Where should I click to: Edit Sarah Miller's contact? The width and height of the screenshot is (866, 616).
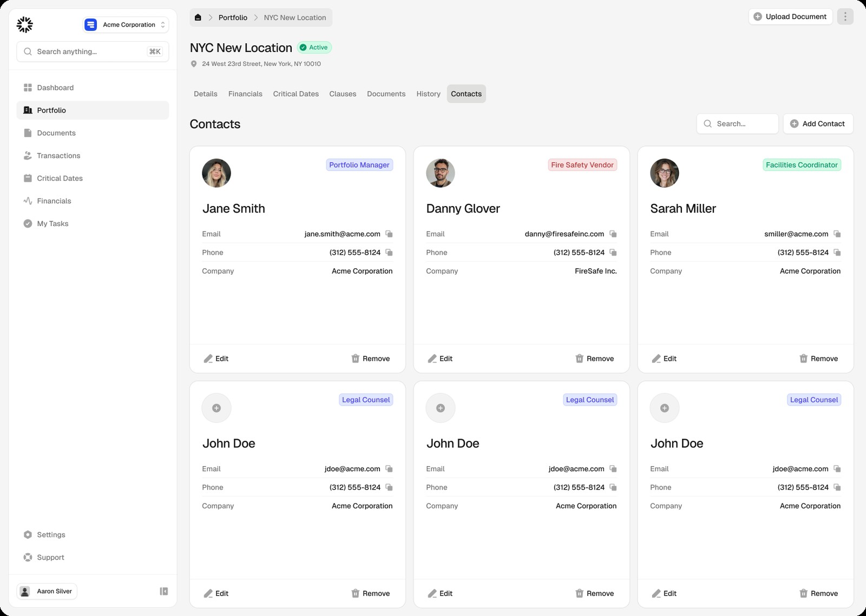pos(664,359)
